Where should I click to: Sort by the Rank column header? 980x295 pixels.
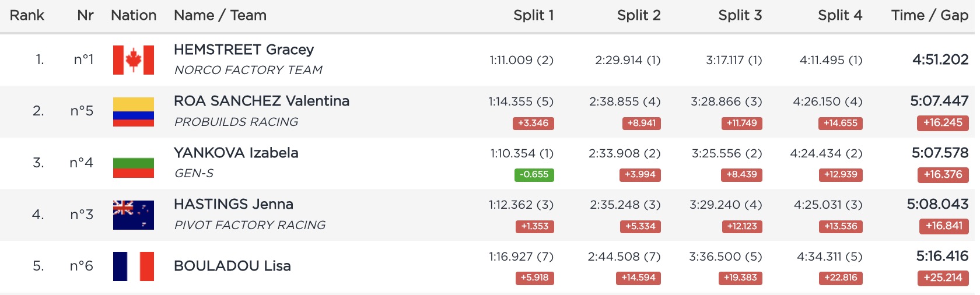click(x=27, y=16)
